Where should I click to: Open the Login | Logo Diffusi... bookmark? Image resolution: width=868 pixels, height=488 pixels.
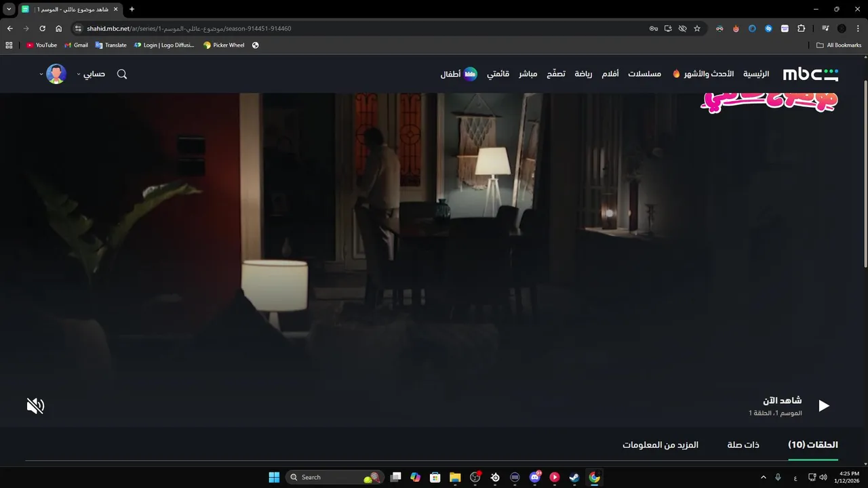pos(164,45)
